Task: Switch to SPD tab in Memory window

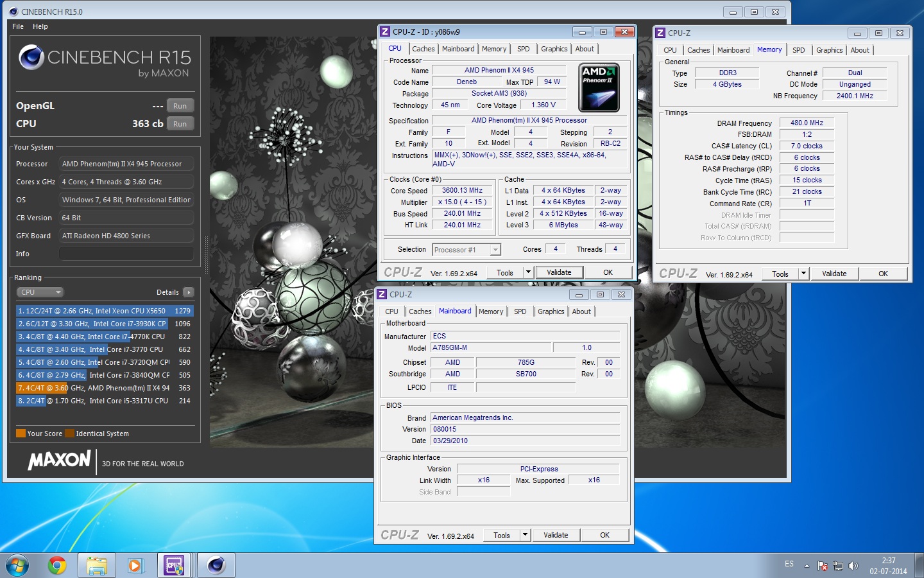Action: pyautogui.click(x=799, y=50)
